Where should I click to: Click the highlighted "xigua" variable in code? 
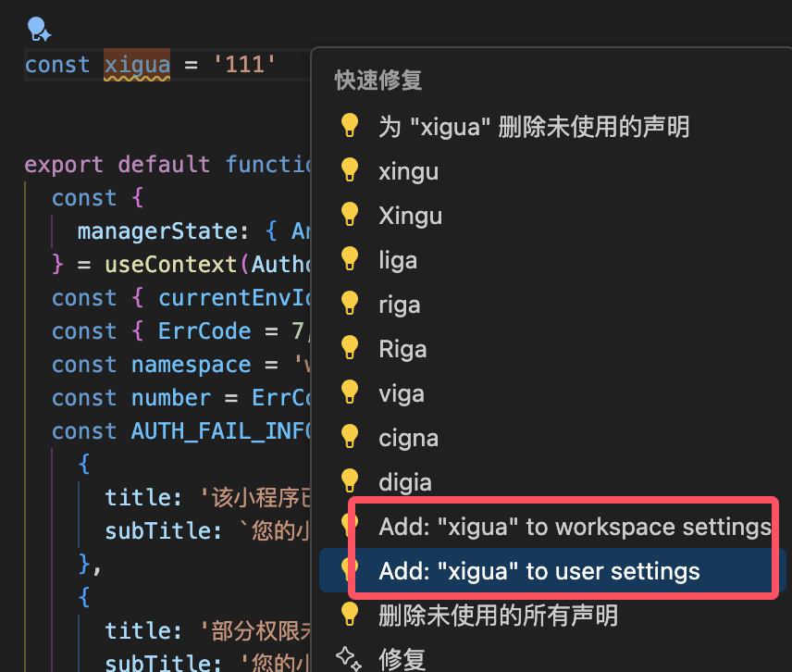point(136,64)
